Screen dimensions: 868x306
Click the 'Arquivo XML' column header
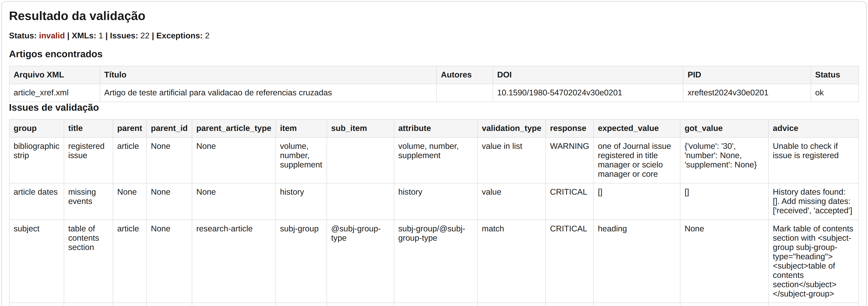54,75
